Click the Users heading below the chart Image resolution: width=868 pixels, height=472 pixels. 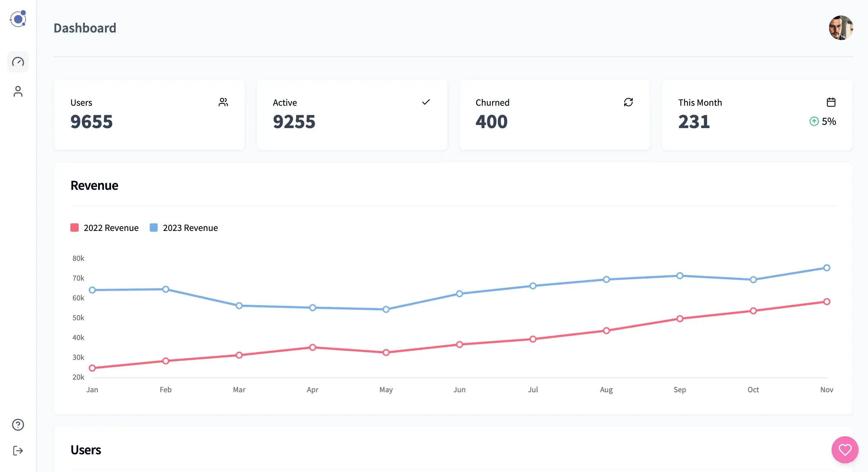click(86, 450)
